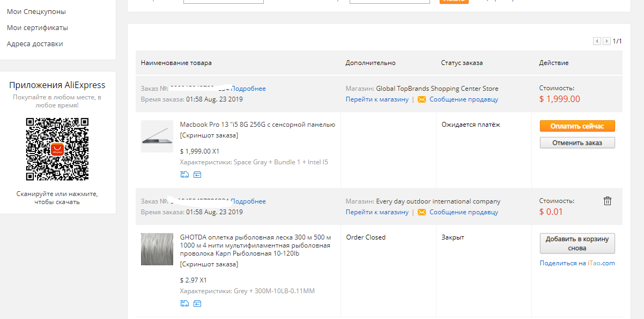Click Действие column header
This screenshot has width=644, height=319.
pos(554,63)
